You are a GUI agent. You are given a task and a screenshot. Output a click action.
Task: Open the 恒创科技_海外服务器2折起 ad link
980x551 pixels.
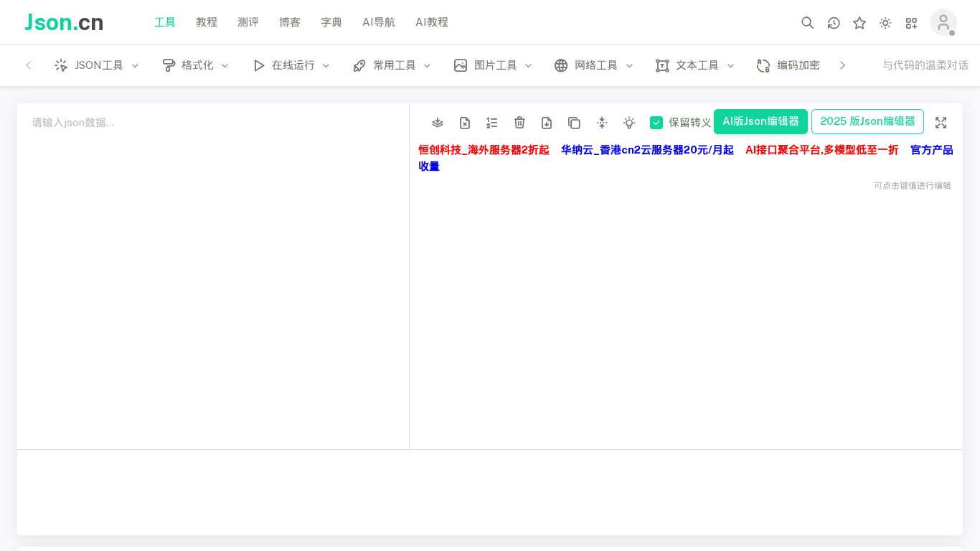(x=484, y=150)
